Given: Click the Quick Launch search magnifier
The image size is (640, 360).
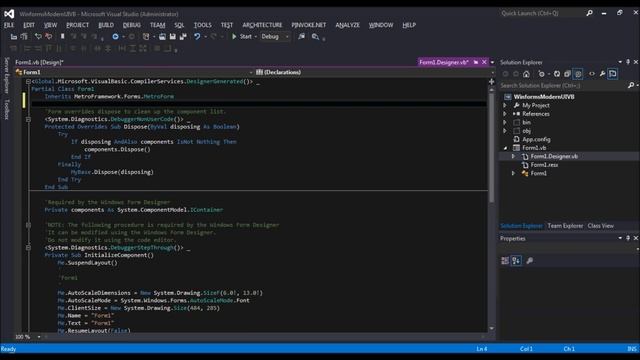Looking at the screenshot, I should coord(589,13).
